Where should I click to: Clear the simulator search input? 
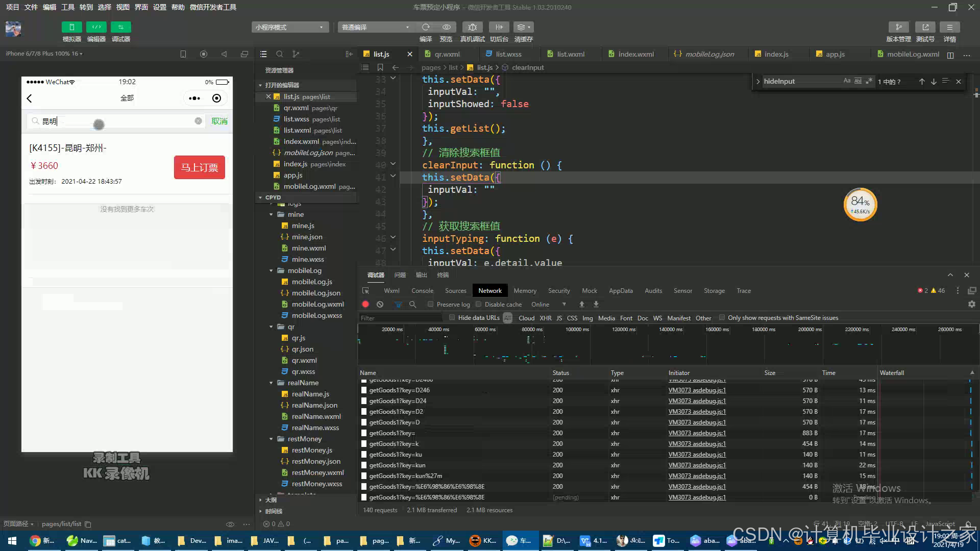tap(198, 121)
